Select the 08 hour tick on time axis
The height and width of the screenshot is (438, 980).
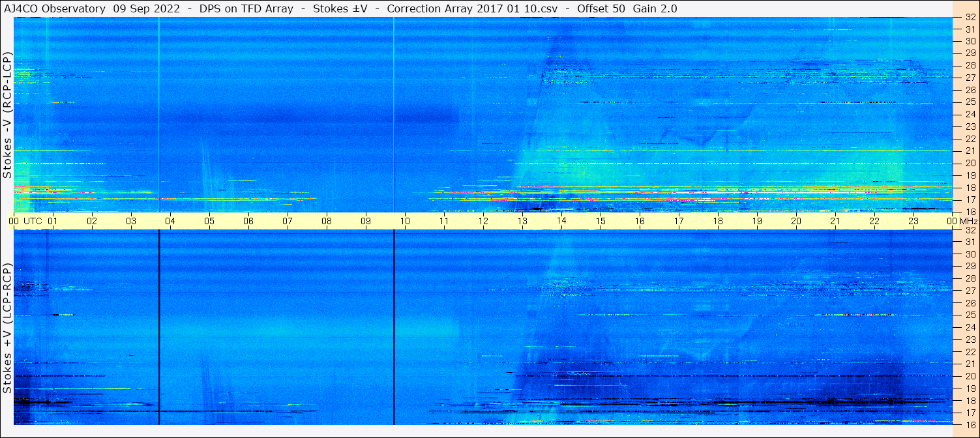pyautogui.click(x=327, y=221)
